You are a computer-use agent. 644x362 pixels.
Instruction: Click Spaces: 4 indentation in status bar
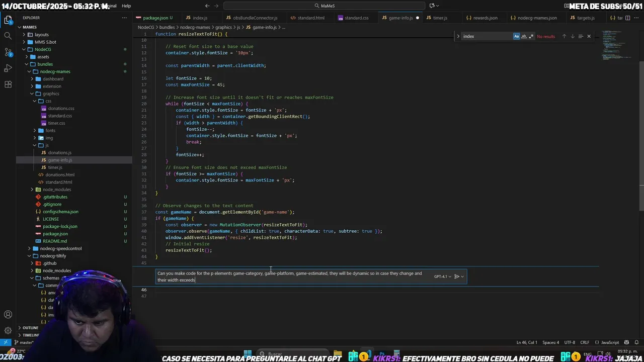pos(550,342)
